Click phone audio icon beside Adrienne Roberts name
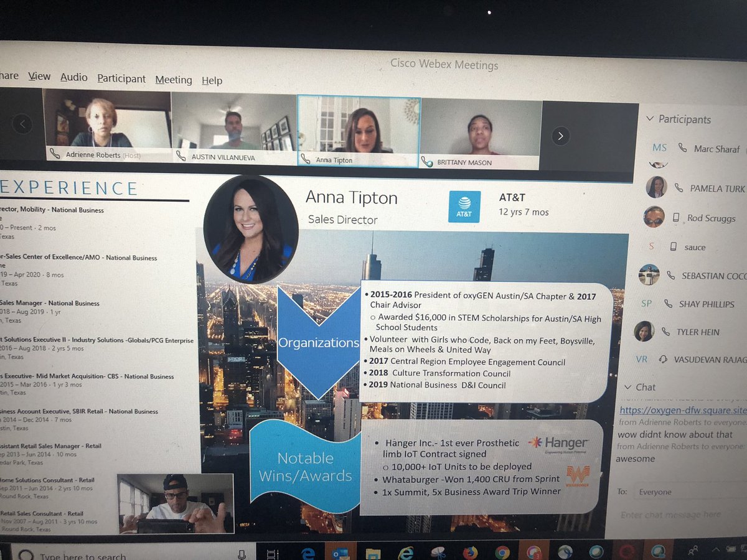Viewport: 747px width, 560px height. (55, 154)
